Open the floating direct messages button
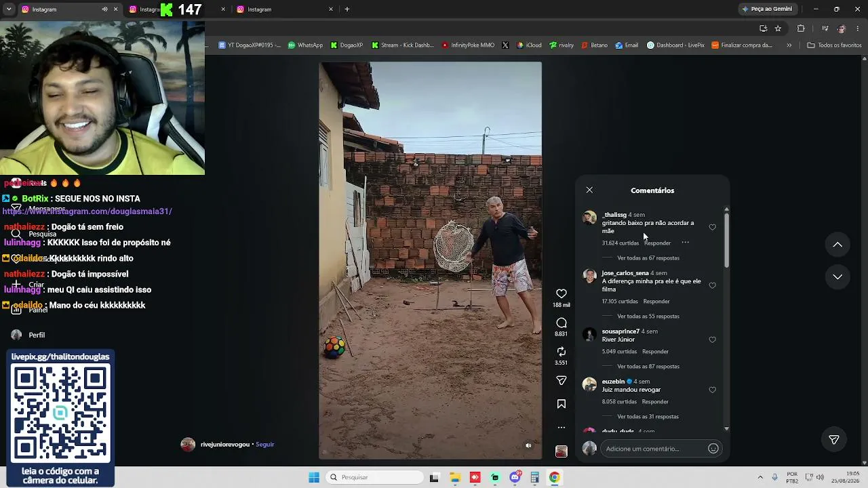Screen dimensions: 868x488 coord(834,440)
